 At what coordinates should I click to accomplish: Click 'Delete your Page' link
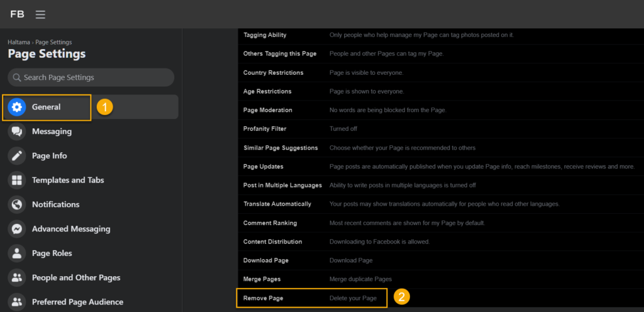353,298
